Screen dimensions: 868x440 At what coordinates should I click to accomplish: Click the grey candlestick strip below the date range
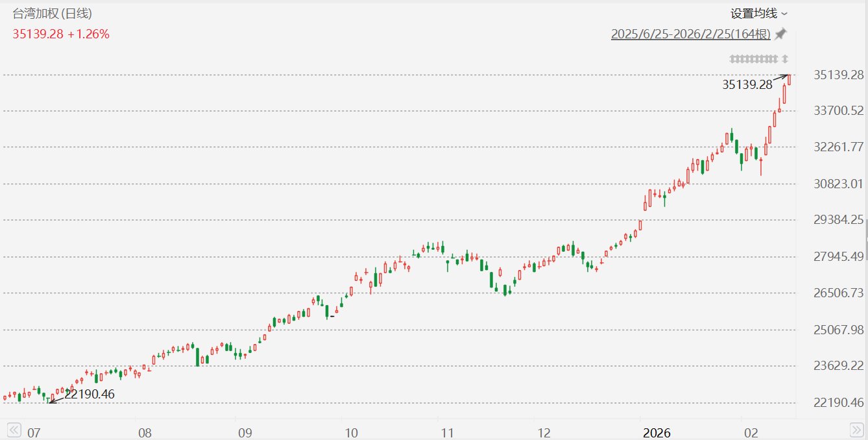[754, 59]
